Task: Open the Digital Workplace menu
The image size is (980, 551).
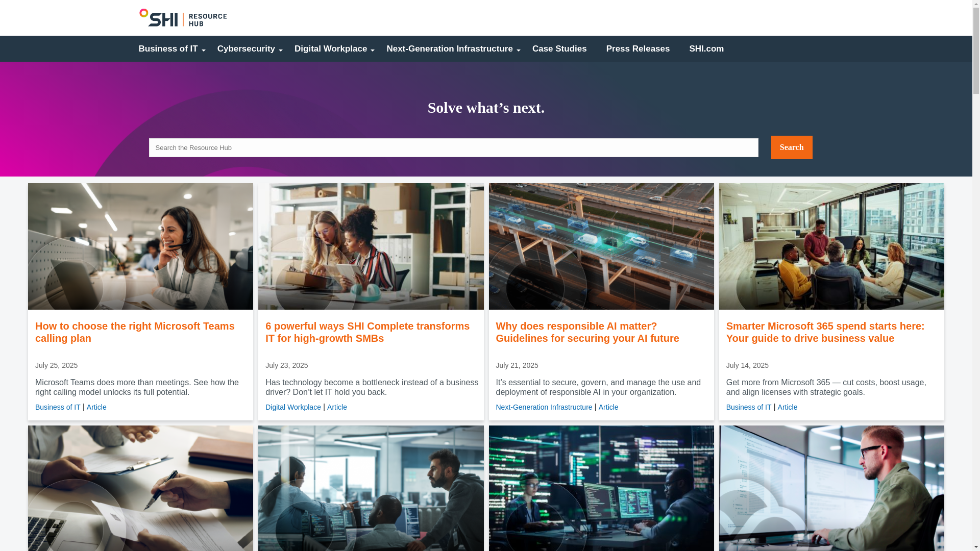Action: click(331, 49)
